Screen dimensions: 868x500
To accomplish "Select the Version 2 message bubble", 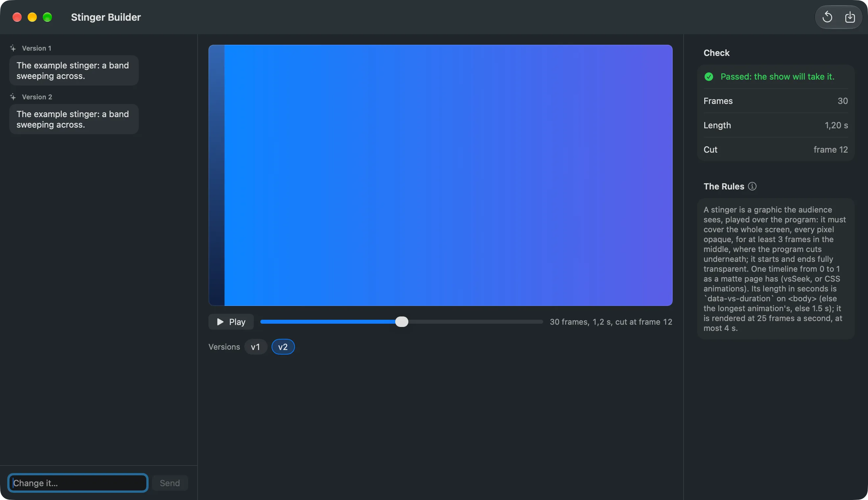I will point(74,119).
